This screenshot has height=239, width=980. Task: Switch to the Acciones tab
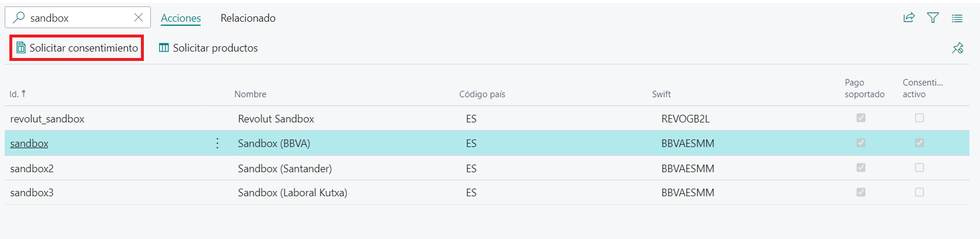tap(181, 18)
